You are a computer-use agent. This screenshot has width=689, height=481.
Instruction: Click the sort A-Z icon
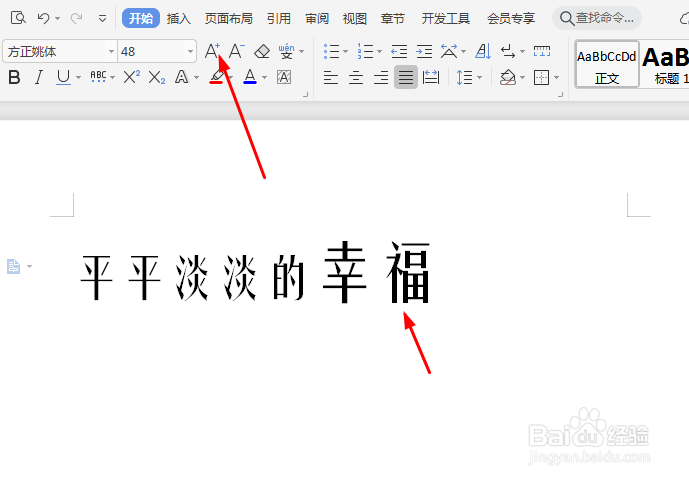coord(483,51)
